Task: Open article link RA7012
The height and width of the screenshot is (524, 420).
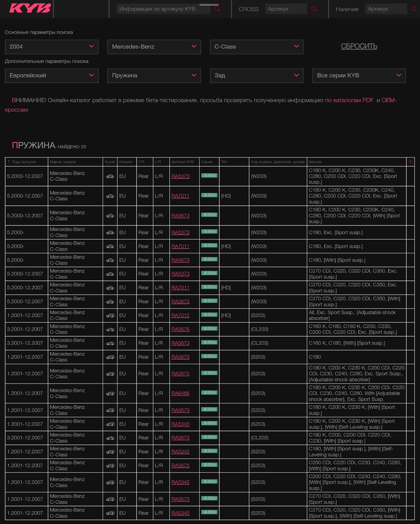Action: pos(181,315)
